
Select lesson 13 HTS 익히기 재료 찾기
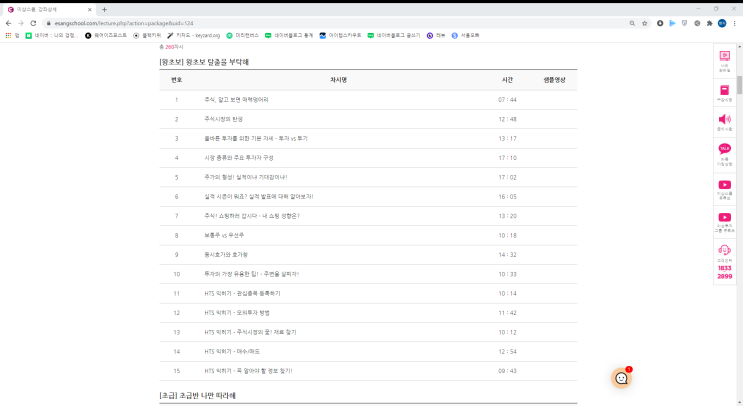pyautogui.click(x=250, y=333)
